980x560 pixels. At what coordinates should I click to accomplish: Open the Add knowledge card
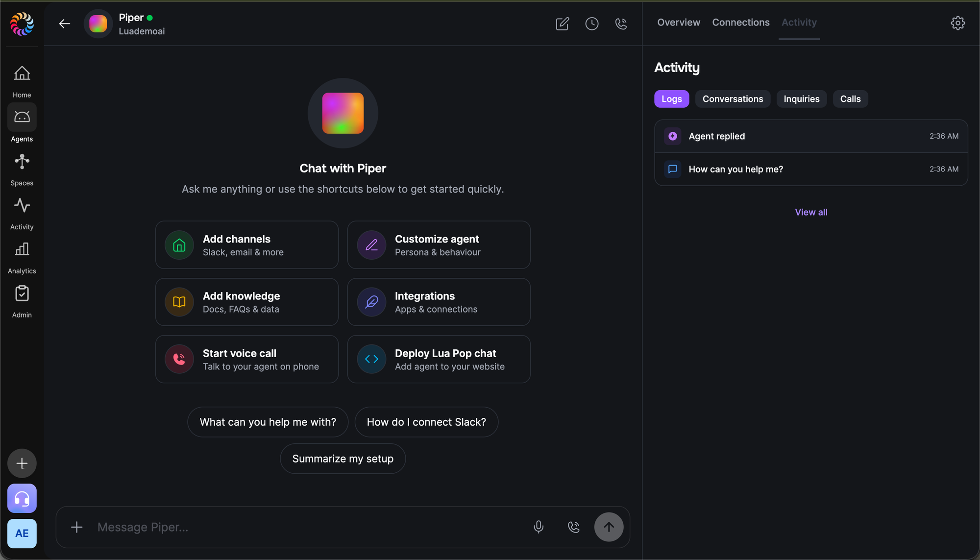[247, 302]
